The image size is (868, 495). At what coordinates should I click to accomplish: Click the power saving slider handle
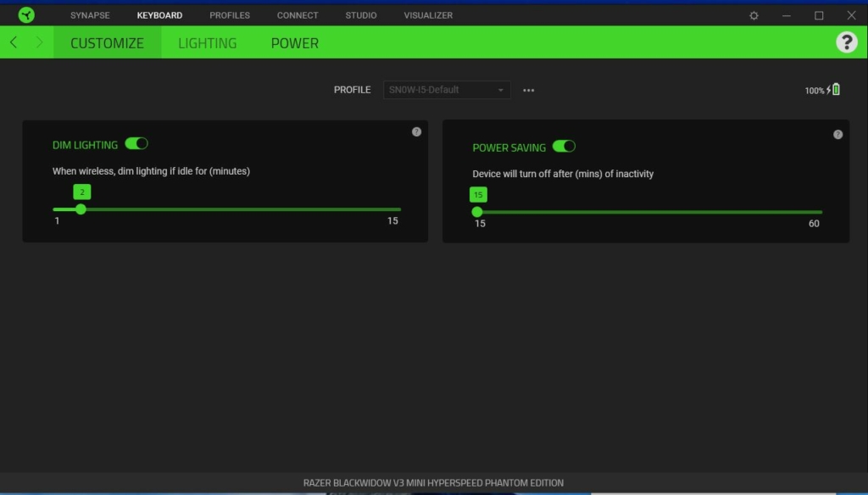click(477, 212)
